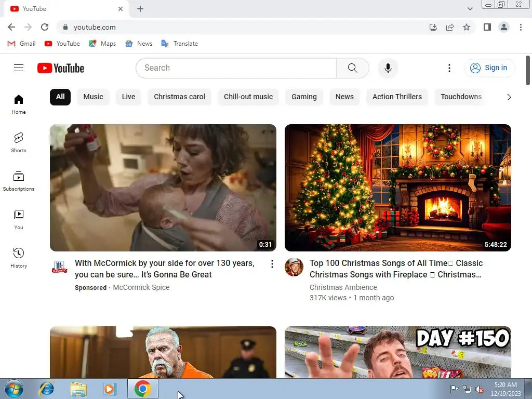Open Windows Explorer from taskbar
Screen dimensions: 532x399
coord(78,389)
